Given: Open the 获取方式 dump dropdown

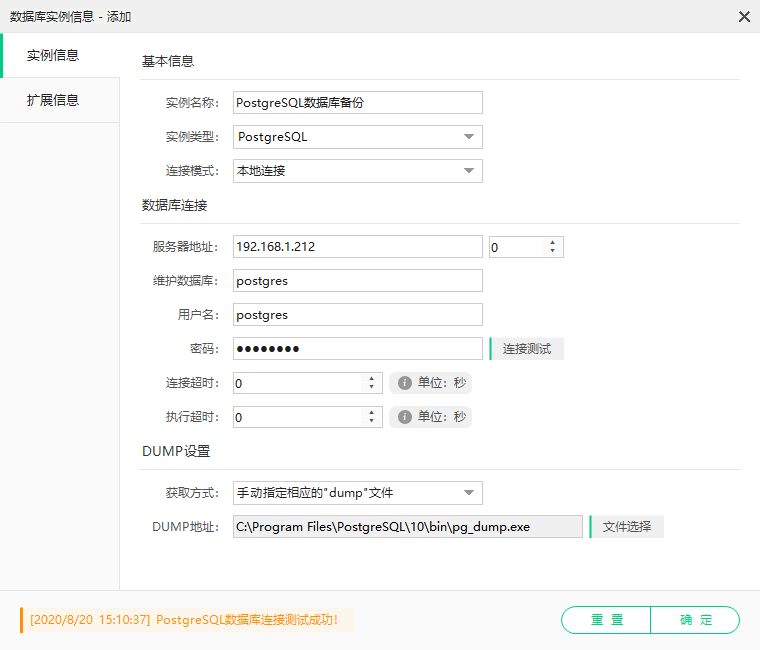Looking at the screenshot, I should click(468, 493).
